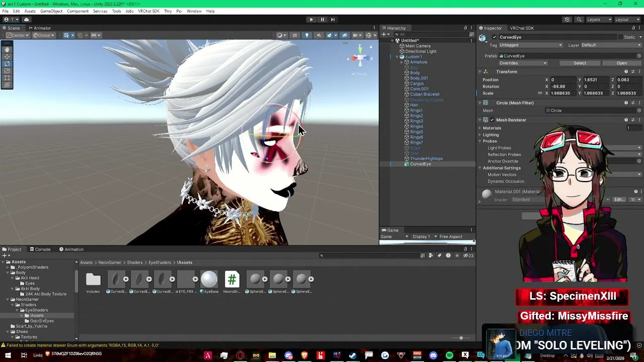Open the Center pivot dropdown
This screenshot has width=644, height=362.
[17, 35]
